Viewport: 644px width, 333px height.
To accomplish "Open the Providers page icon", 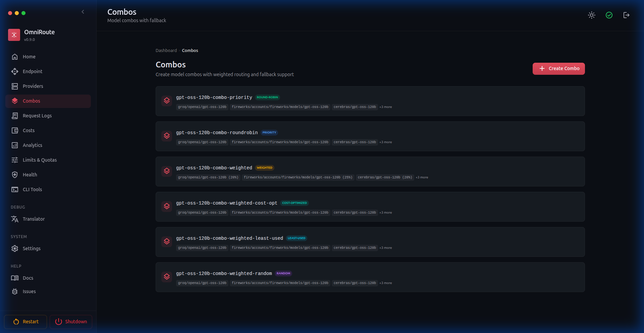I will tap(15, 86).
